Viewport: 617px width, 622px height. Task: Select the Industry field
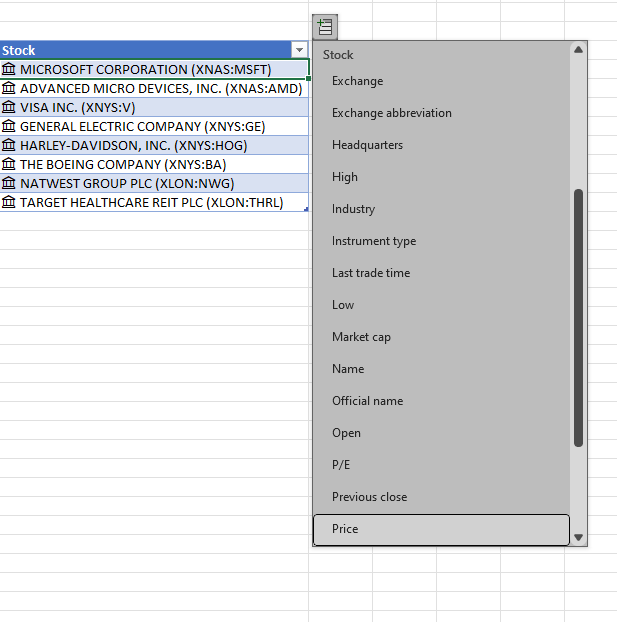coord(441,209)
